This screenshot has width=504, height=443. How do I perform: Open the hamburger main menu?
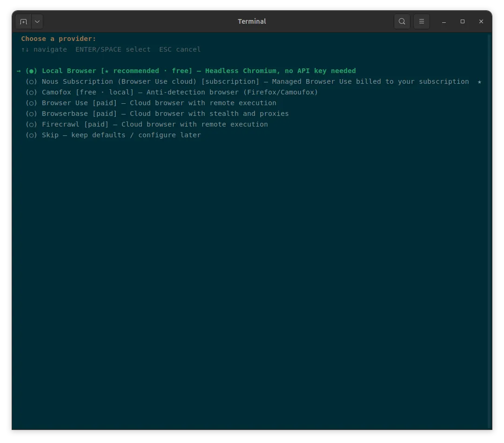click(x=421, y=21)
